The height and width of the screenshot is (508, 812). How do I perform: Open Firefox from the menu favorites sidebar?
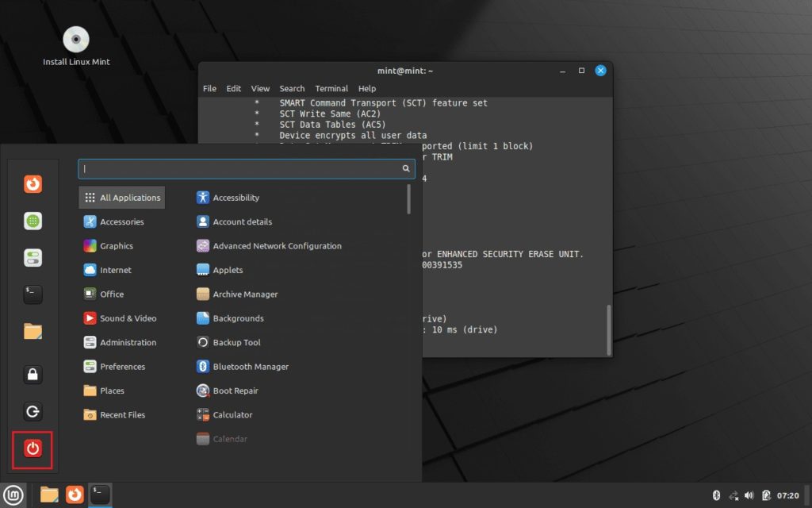pyautogui.click(x=33, y=184)
